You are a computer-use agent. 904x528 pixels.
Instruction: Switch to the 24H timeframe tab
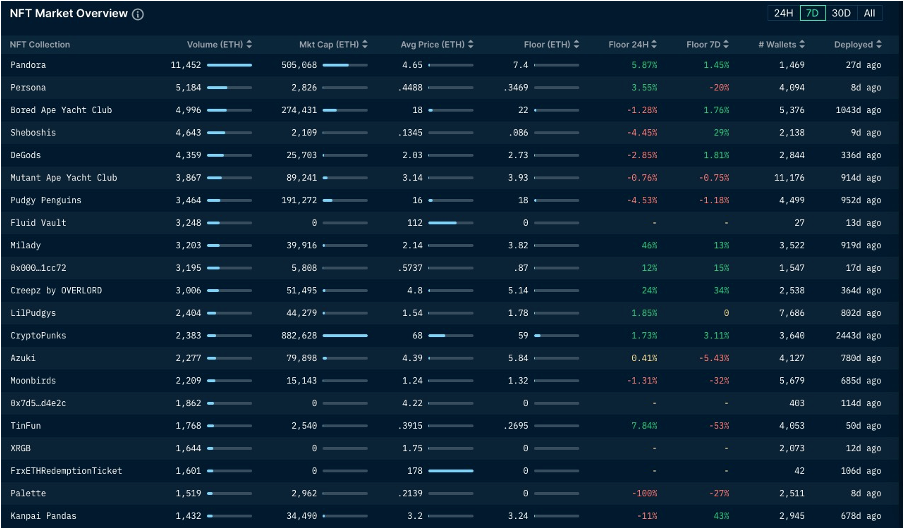click(784, 13)
